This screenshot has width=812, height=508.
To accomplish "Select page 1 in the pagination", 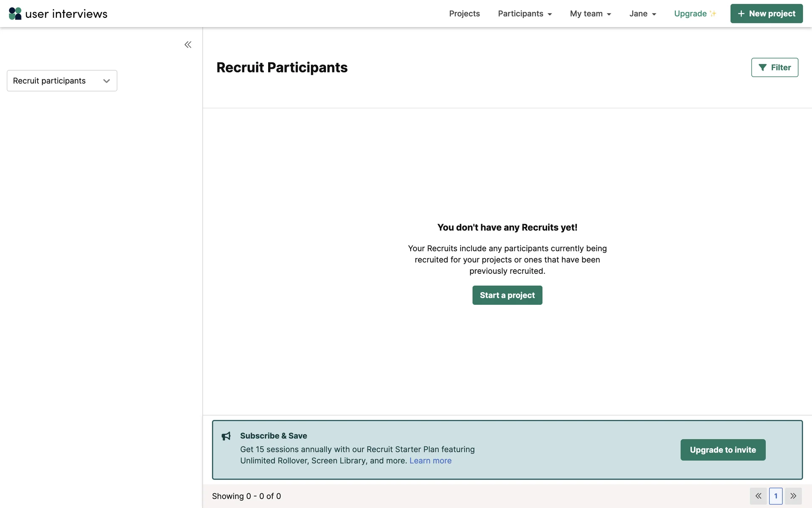I will [x=776, y=496].
